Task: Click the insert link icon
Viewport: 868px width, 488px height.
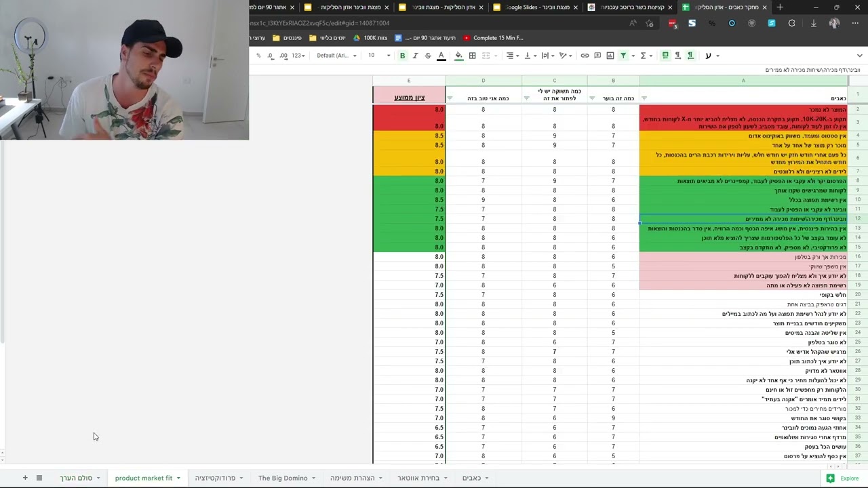Action: (585, 56)
